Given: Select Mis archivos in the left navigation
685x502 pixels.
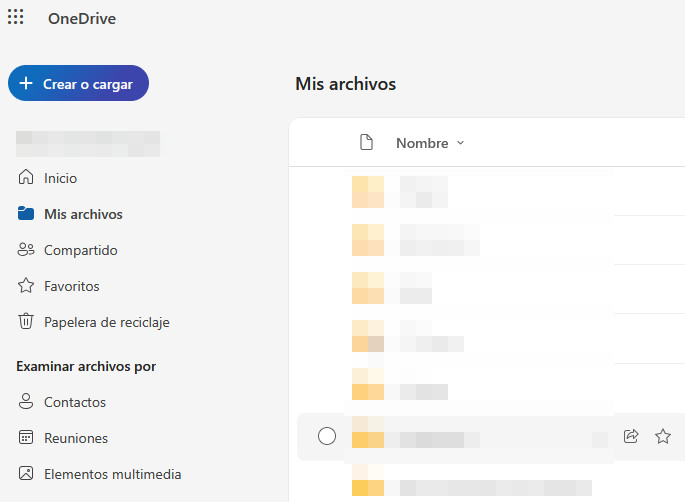Looking at the screenshot, I should point(83,214).
